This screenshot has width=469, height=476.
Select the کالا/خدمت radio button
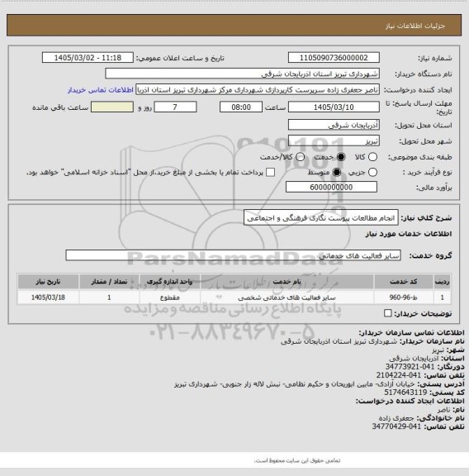[300, 157]
